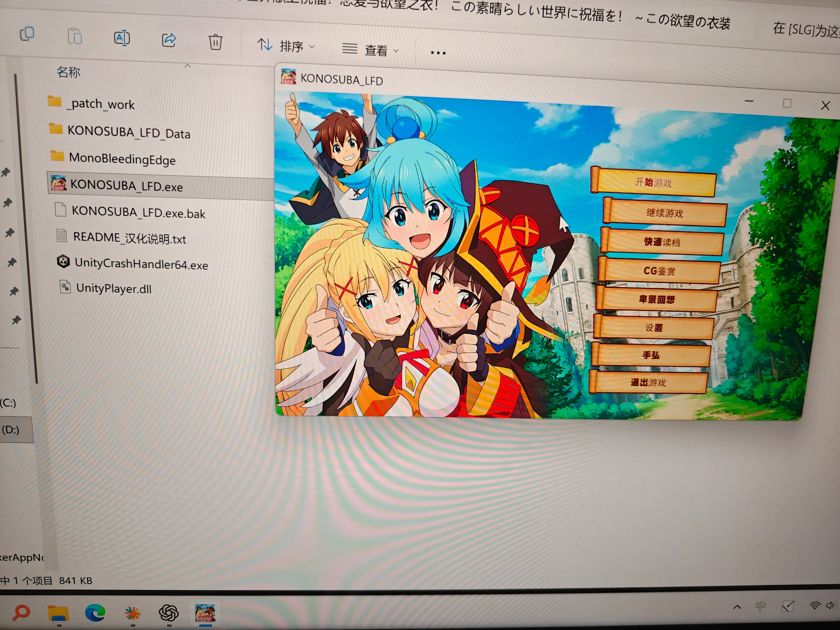The height and width of the screenshot is (630, 840).
Task: Click the 继续游戏 continue game button
Action: coord(664,213)
